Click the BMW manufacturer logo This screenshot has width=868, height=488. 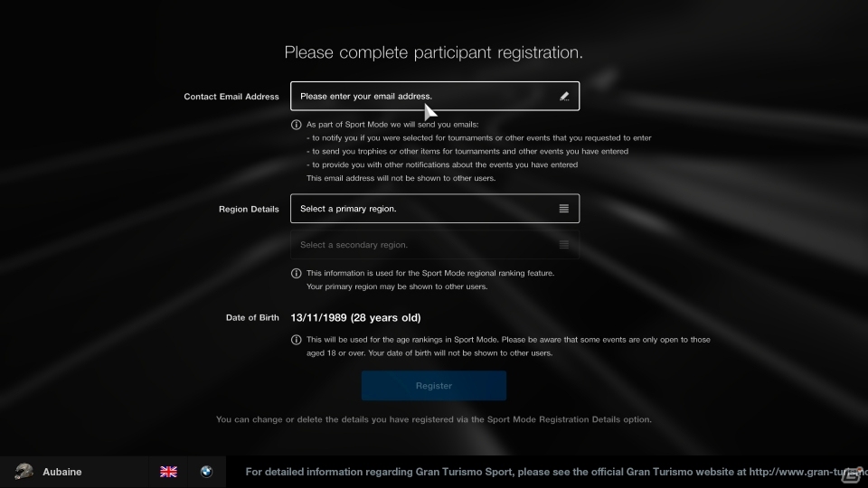click(206, 472)
